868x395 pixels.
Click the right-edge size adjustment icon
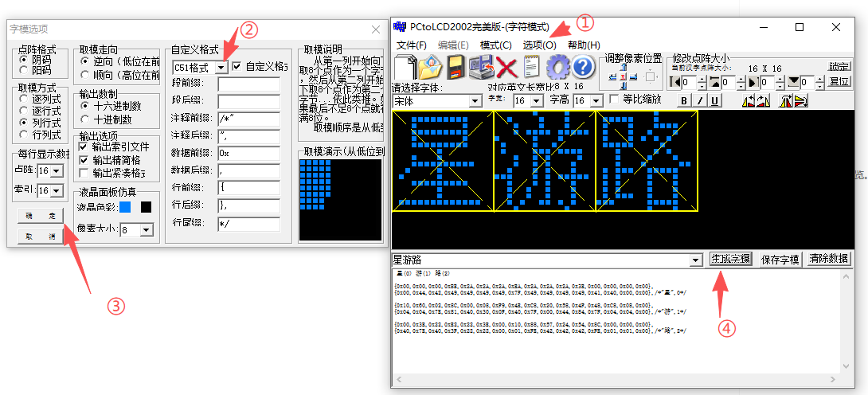[754, 83]
